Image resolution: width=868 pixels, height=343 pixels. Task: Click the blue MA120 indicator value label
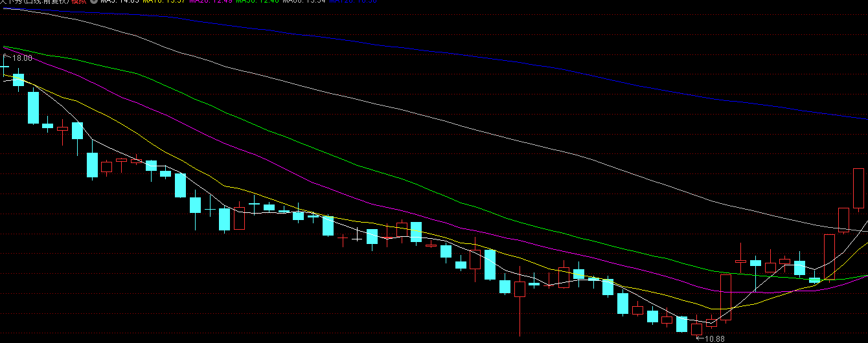coord(353,1)
